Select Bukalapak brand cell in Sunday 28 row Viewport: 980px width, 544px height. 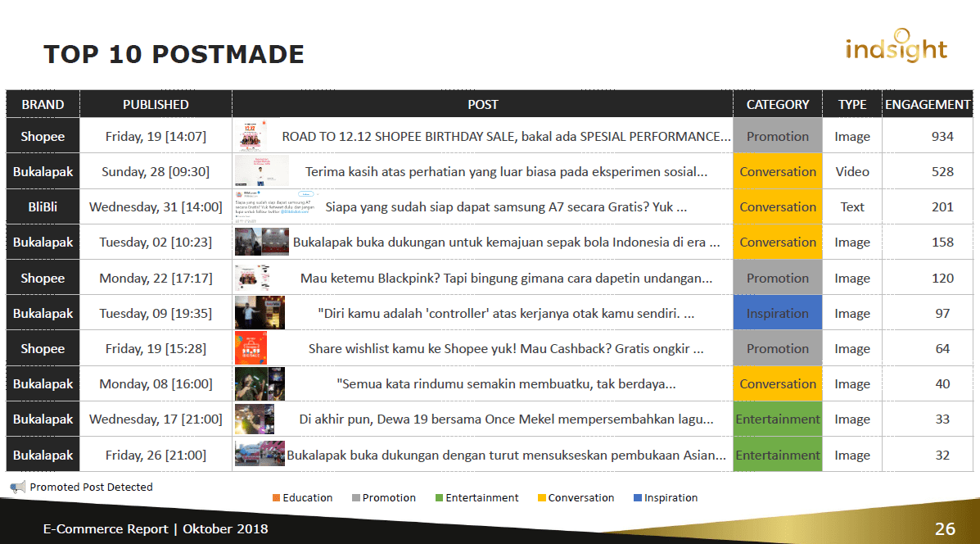pos(43,171)
